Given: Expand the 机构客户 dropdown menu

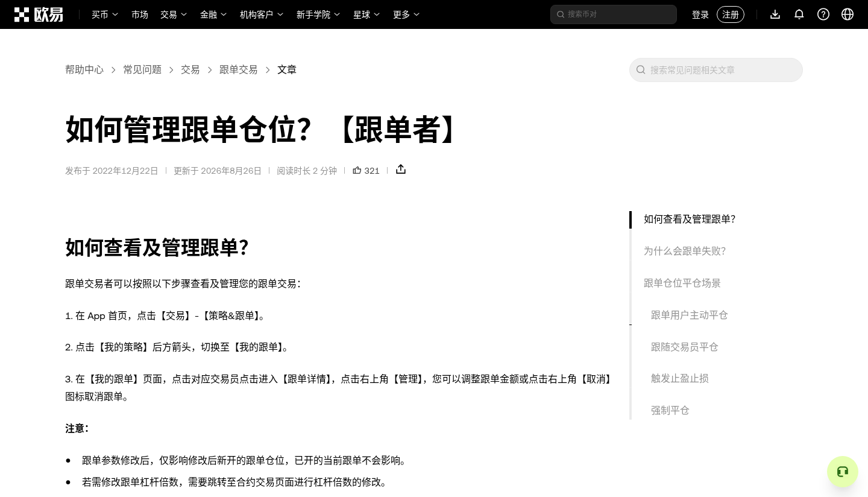Looking at the screenshot, I should click(262, 14).
